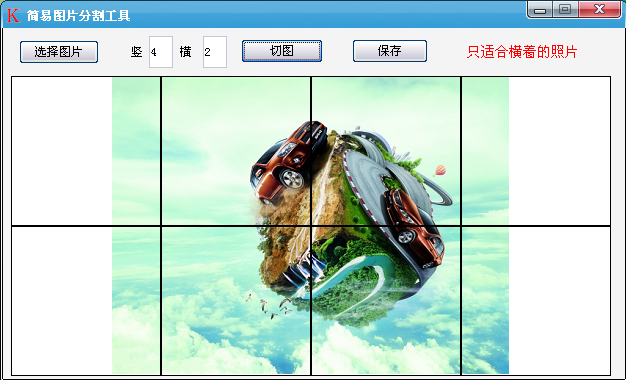
Task: Click the 保存 button
Action: click(390, 51)
